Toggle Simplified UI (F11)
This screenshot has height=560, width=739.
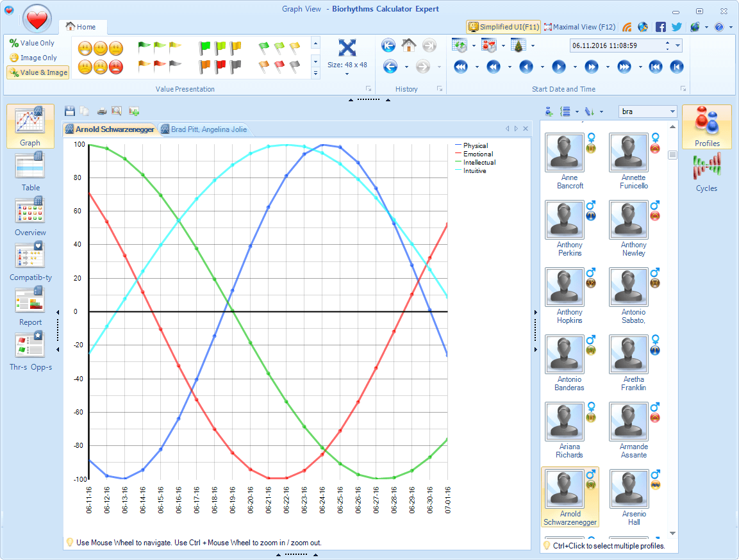[x=504, y=27]
